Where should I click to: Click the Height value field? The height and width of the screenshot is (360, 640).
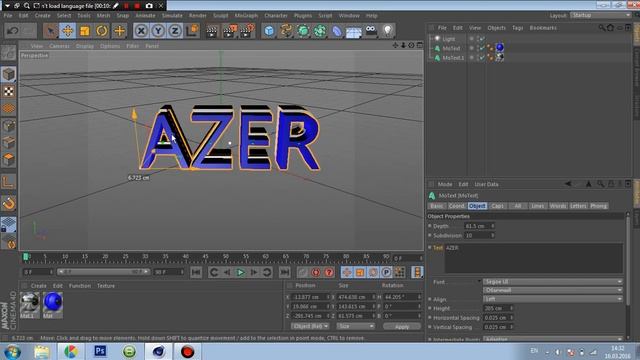(x=496, y=309)
